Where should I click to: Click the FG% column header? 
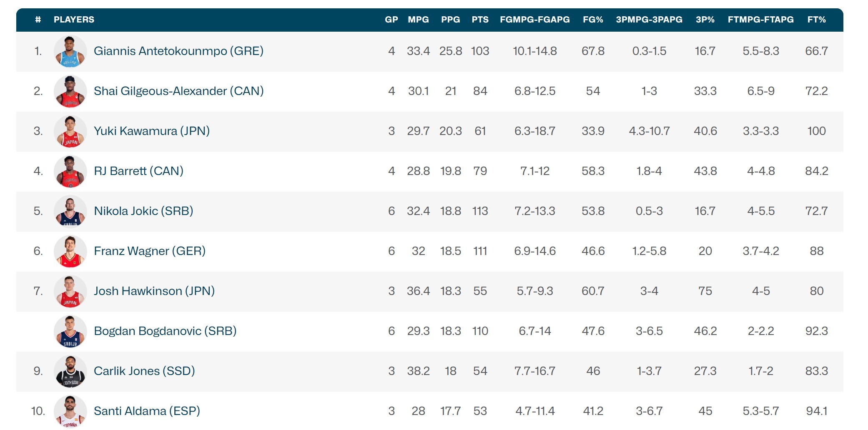pos(593,20)
